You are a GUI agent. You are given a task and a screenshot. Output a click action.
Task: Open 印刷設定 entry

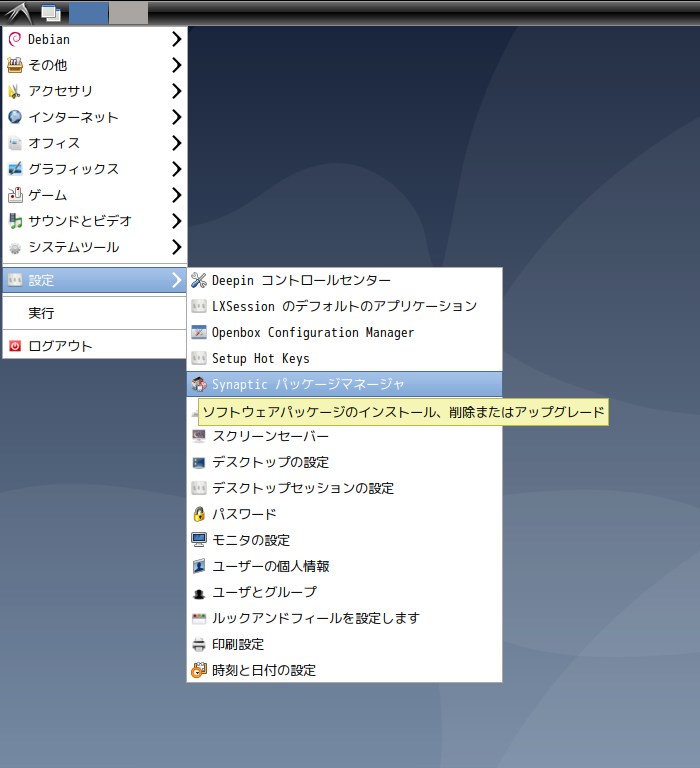coord(344,644)
